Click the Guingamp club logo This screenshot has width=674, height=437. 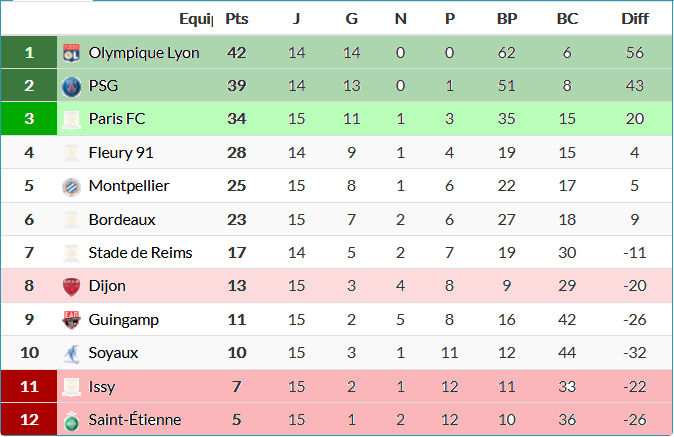pyautogui.click(x=71, y=320)
